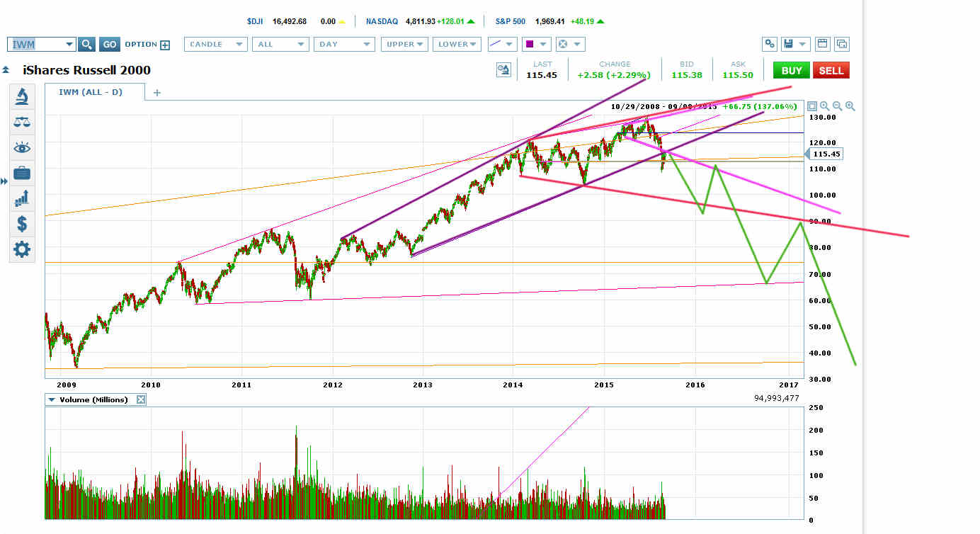The width and height of the screenshot is (980, 534).
Task: Click the BID value 115.38
Action: tap(686, 75)
